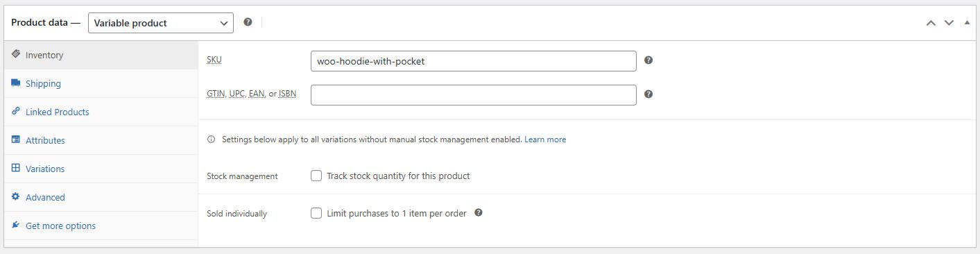Collapse the Product data panel
Image resolution: width=980 pixels, height=254 pixels.
(968, 23)
